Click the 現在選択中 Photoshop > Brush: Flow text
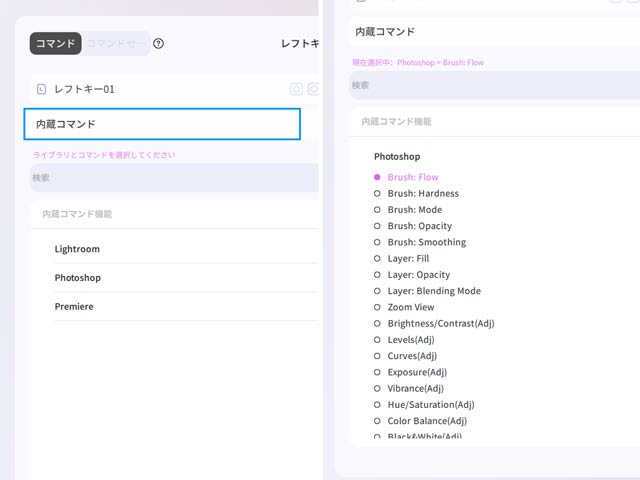Screen dimensions: 640x480 pos(418,62)
